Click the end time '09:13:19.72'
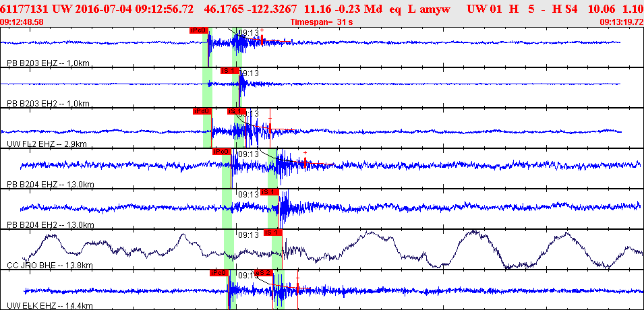This screenshot has height=310, width=644. (x=622, y=22)
